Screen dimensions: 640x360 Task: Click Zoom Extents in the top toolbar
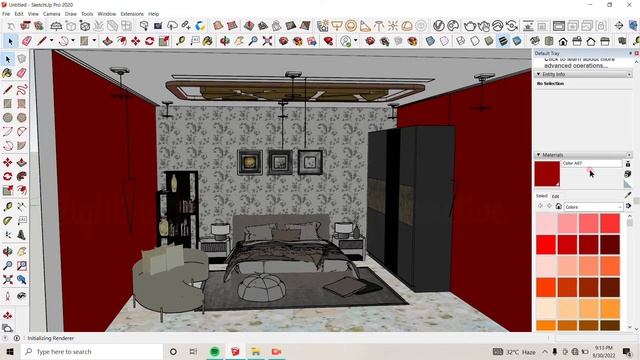click(267, 41)
